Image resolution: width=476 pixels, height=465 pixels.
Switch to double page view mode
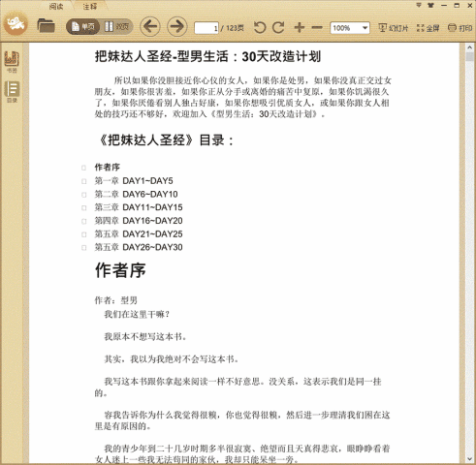click(116, 27)
